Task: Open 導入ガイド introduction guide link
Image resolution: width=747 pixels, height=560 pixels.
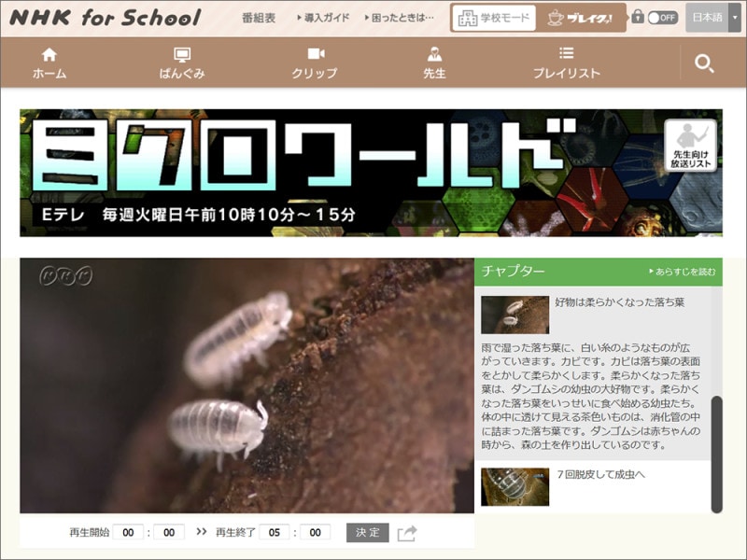Action: pyautogui.click(x=323, y=18)
